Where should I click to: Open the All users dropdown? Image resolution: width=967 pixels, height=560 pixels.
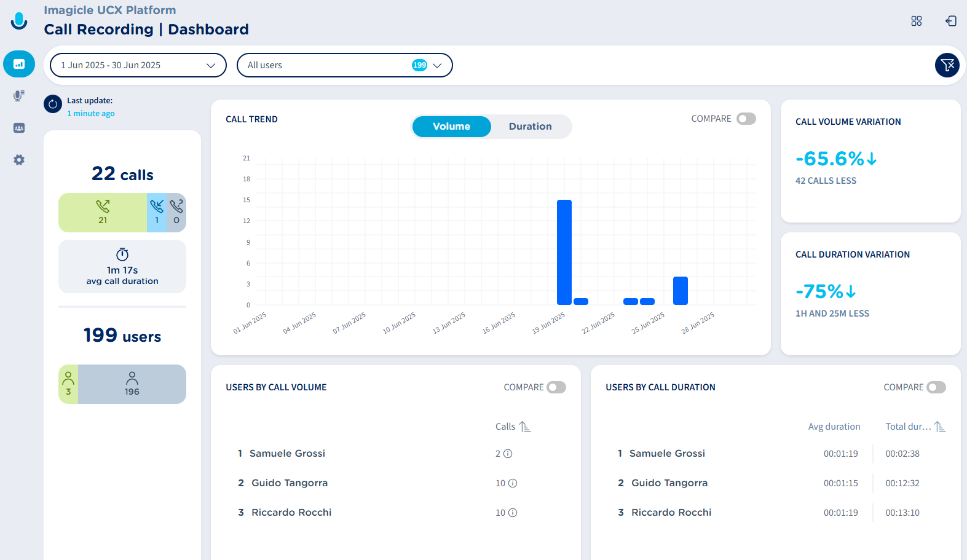click(344, 65)
